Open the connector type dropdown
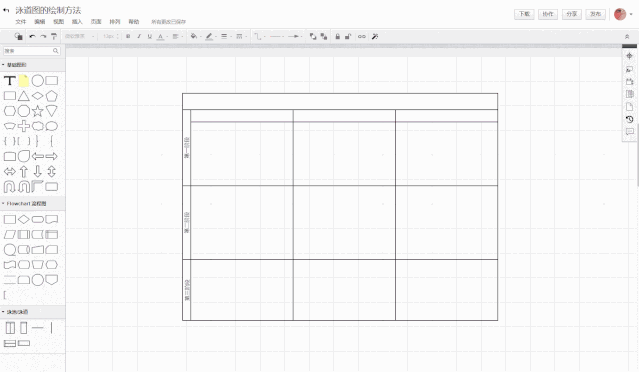Screen dimensions: 639x372 click(x=259, y=37)
